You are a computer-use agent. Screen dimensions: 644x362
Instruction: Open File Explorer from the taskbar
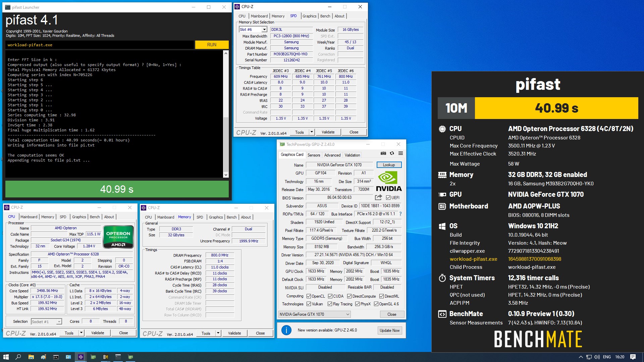(31, 357)
